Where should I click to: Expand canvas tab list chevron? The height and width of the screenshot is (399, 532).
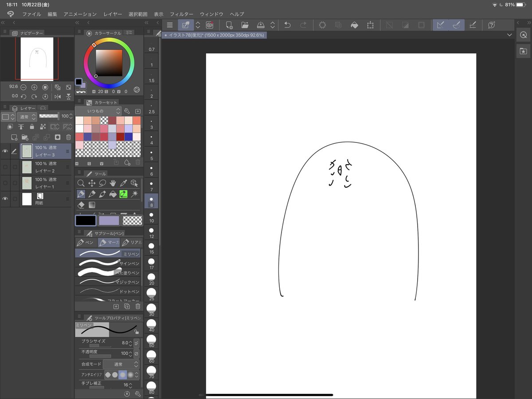click(x=509, y=35)
